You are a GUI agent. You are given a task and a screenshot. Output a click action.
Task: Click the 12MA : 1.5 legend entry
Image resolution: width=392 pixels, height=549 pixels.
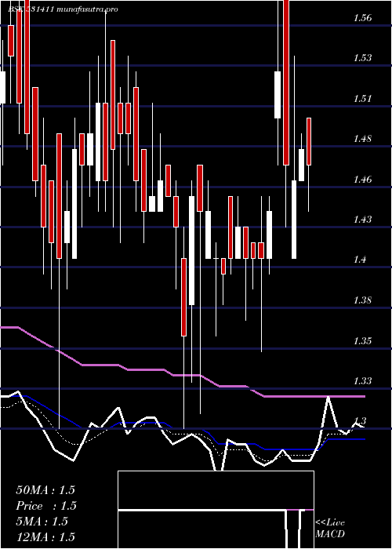(x=45, y=537)
